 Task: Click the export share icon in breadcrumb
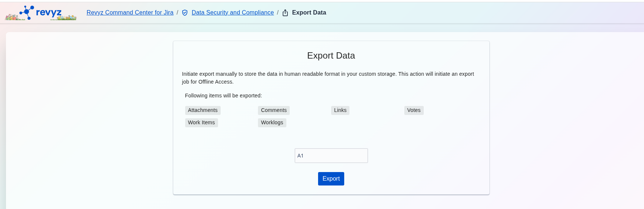pyautogui.click(x=285, y=13)
